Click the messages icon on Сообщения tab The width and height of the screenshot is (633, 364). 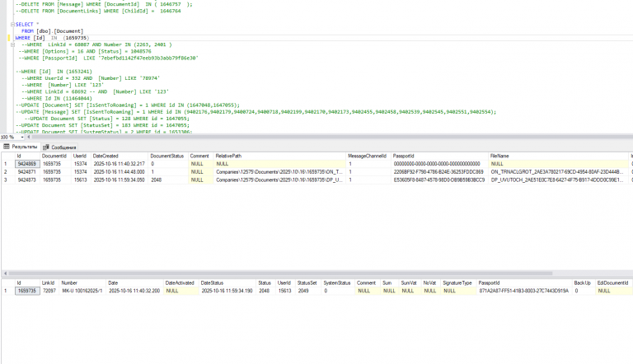[x=46, y=147]
